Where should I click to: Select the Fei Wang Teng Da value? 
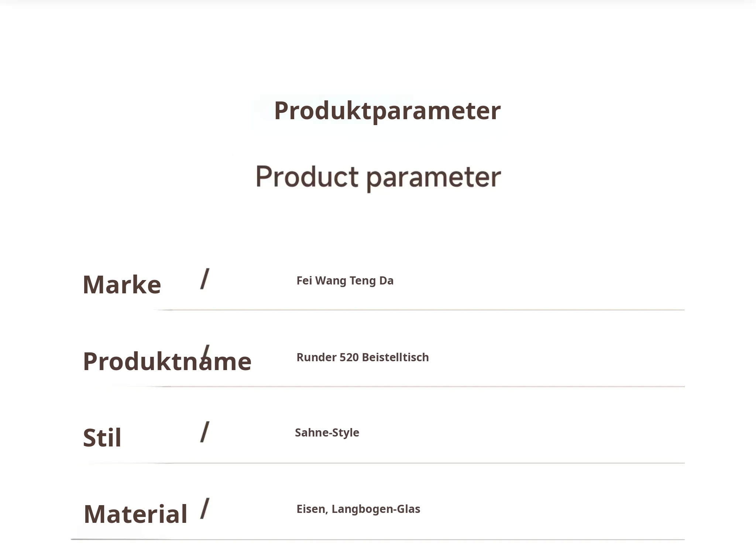pyautogui.click(x=345, y=281)
